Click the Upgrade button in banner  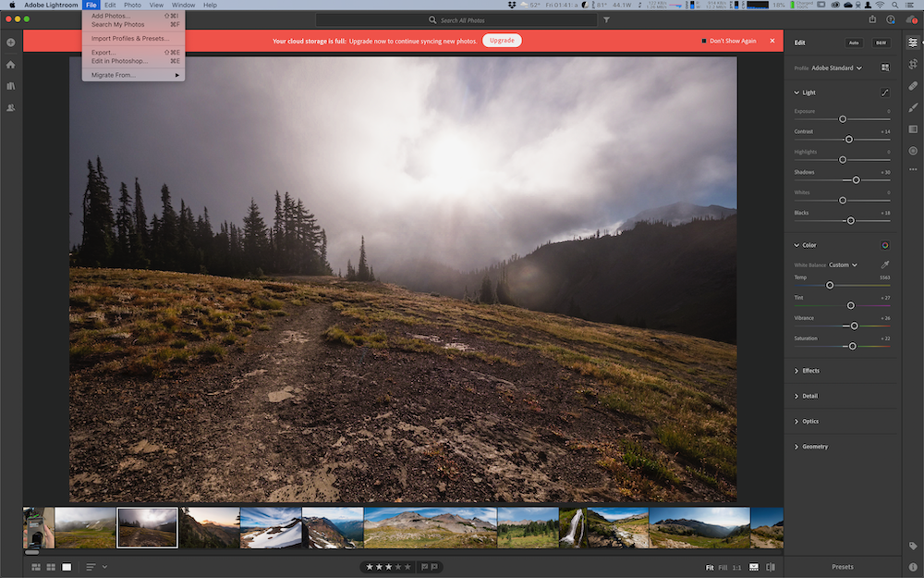pyautogui.click(x=502, y=41)
